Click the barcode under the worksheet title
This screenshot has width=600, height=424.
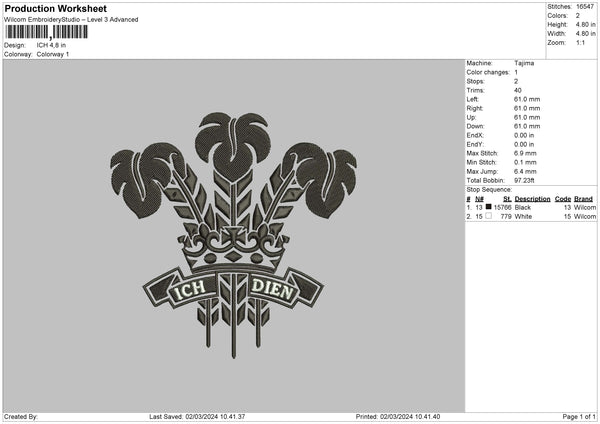[47, 32]
